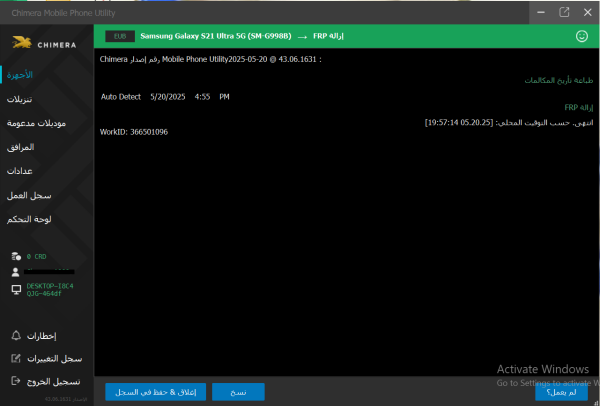
Task: Open إخطارات notifications
Action: 41,336
